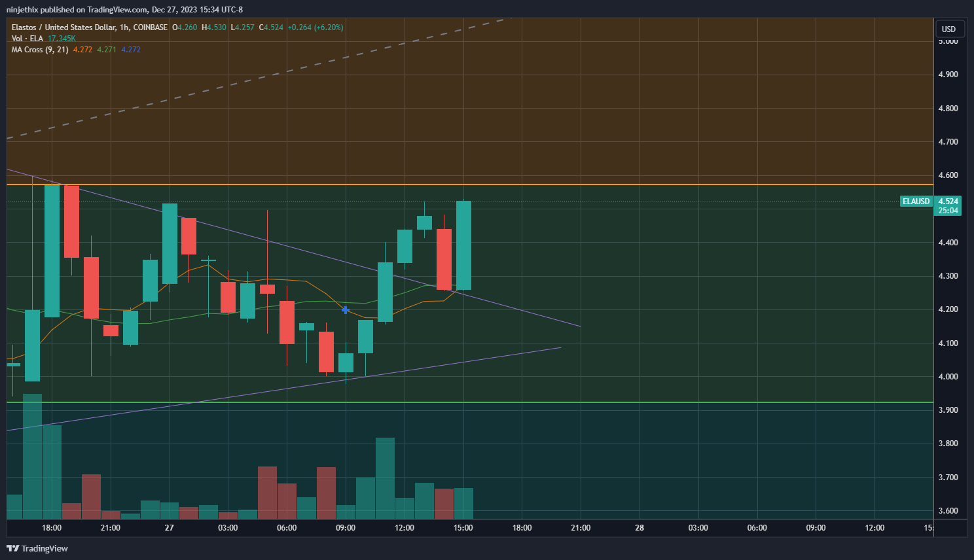The image size is (974, 560).
Task: Click the 28 date label on time axis
Action: pos(640,528)
